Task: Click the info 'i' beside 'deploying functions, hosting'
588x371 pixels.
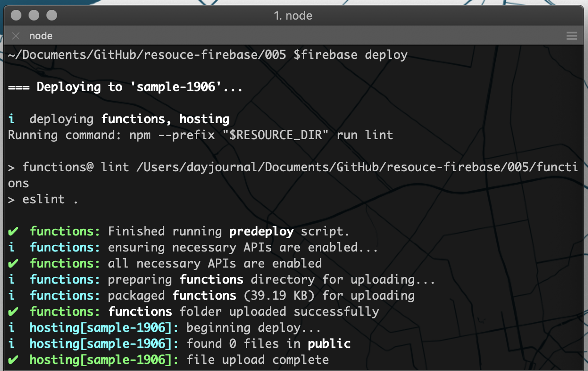Action: click(12, 119)
